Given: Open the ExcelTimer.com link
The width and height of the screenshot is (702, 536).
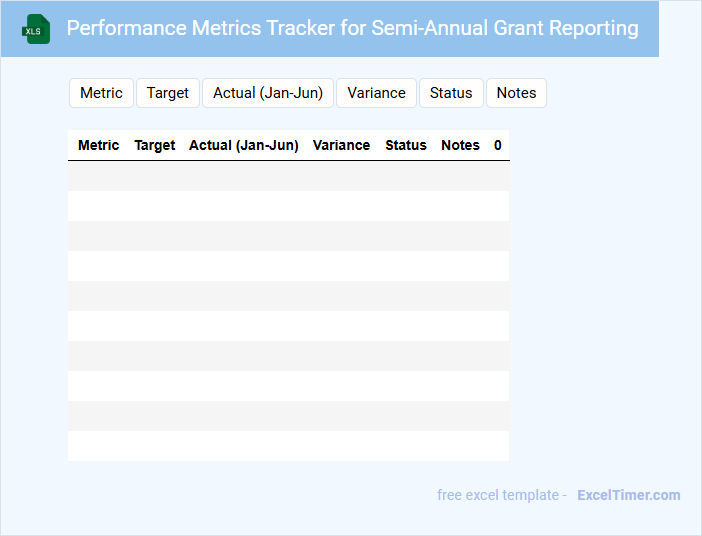Looking at the screenshot, I should (628, 495).
